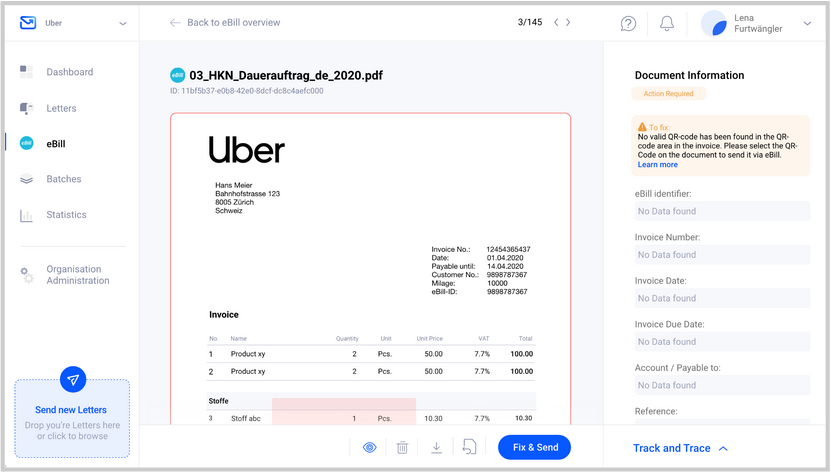Click the Stoffe section row
The image size is (831, 473).
(x=371, y=401)
